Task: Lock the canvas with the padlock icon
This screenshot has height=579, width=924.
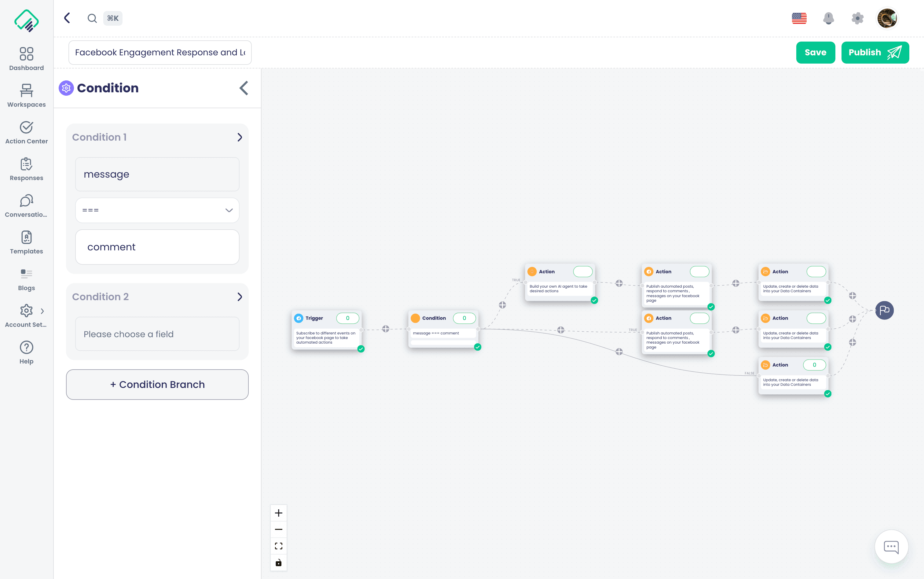Action: [279, 562]
